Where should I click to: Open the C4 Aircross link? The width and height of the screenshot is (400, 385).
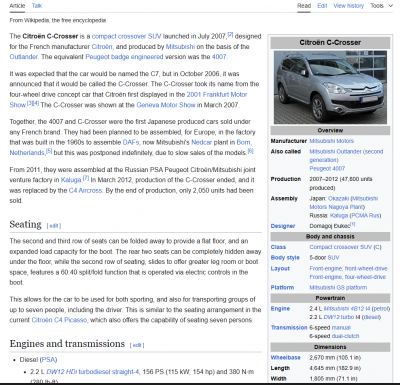(85, 191)
